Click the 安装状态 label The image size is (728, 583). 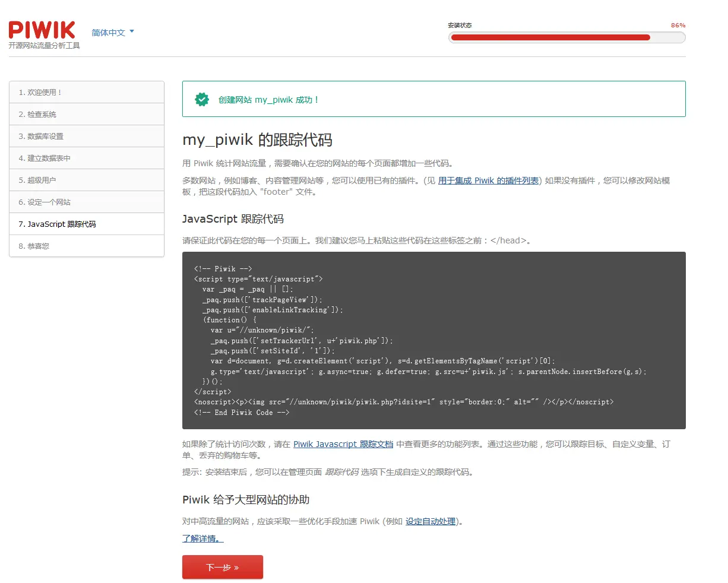(460, 26)
